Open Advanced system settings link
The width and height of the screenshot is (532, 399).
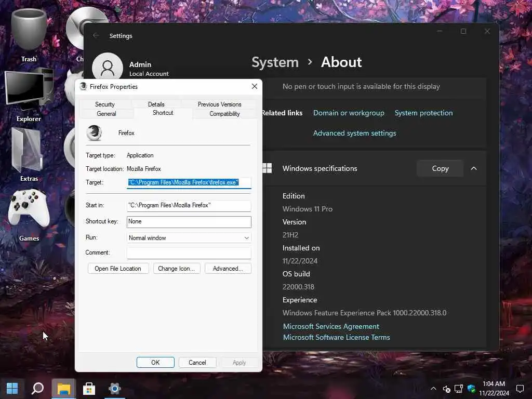coord(354,134)
